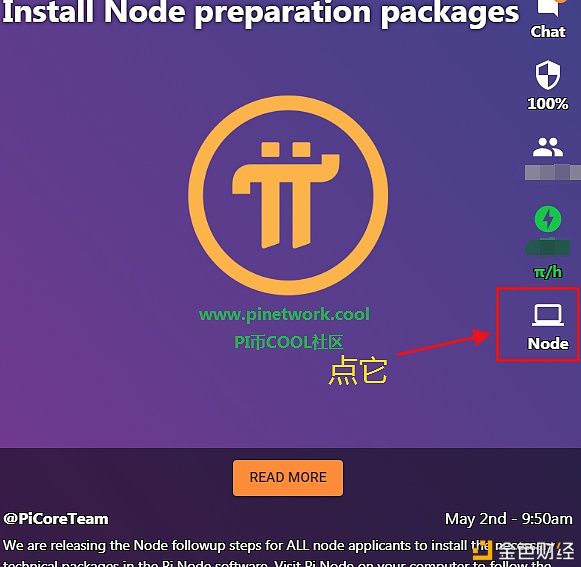
Task: Open the earning team people icon
Action: tap(548, 147)
